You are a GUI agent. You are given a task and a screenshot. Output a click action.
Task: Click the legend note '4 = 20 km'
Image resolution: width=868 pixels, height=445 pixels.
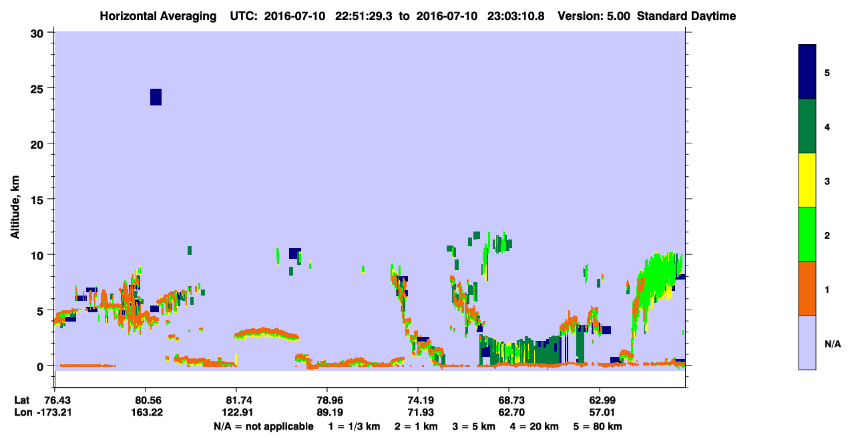[535, 426]
